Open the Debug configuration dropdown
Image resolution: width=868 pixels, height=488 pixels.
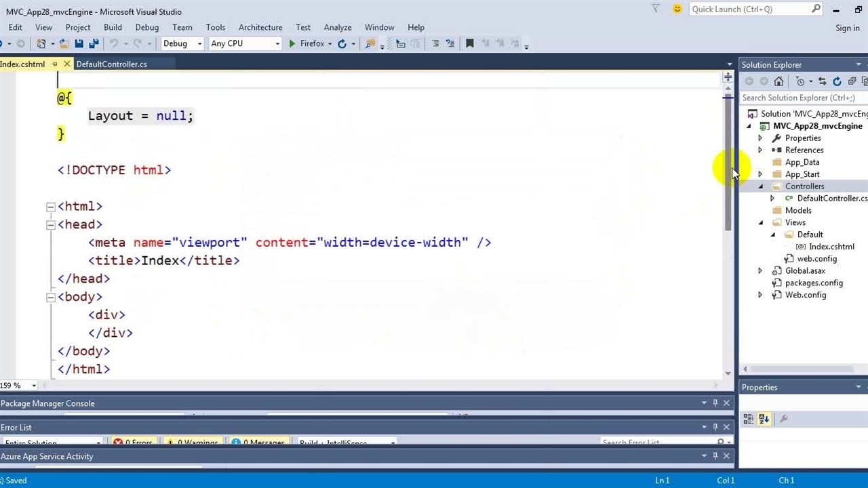pos(199,43)
